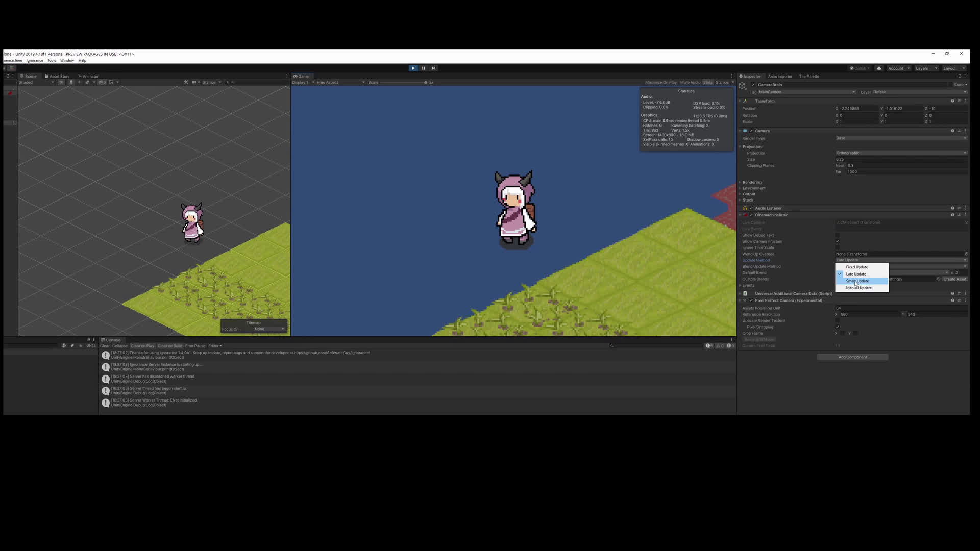Screen dimensions: 980x551
Task: Click the Add Component button
Action: click(852, 357)
